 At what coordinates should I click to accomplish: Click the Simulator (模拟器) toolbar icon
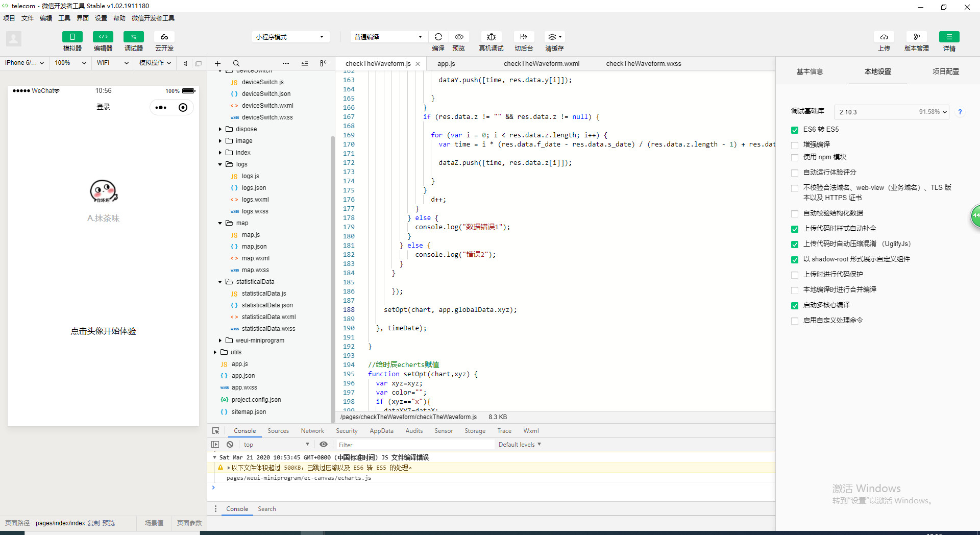72,37
